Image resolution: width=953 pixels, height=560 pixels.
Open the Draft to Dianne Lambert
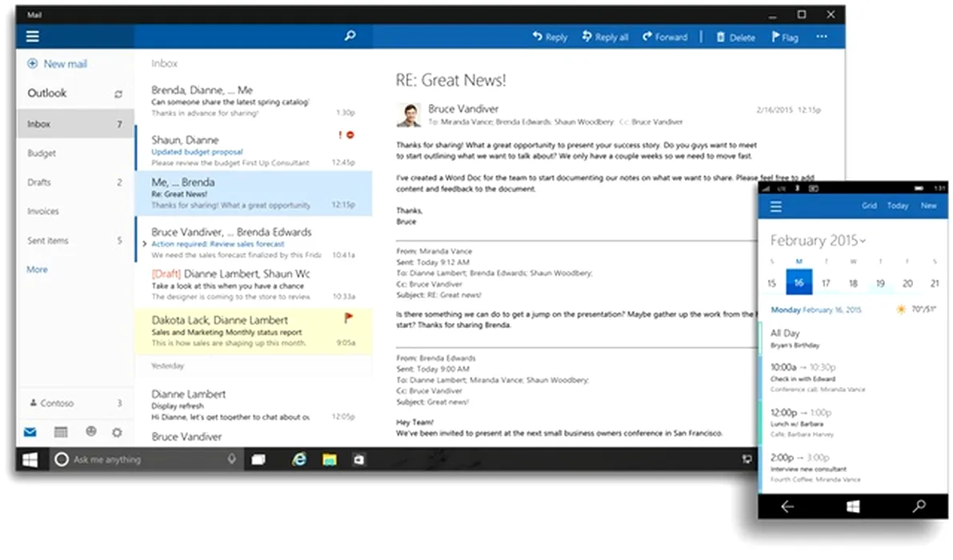(253, 284)
